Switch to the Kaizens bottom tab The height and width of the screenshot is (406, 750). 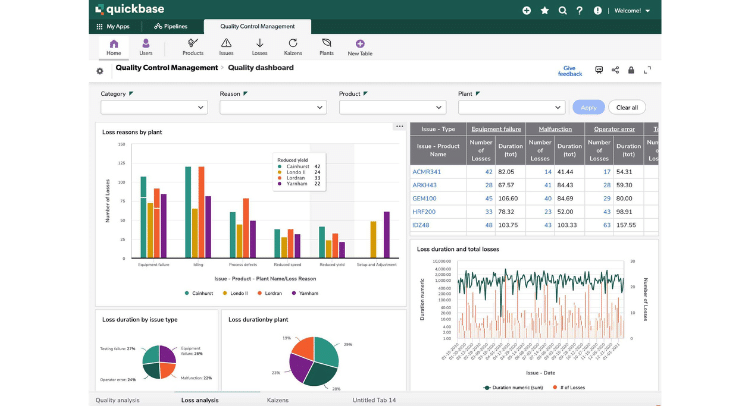tap(277, 400)
